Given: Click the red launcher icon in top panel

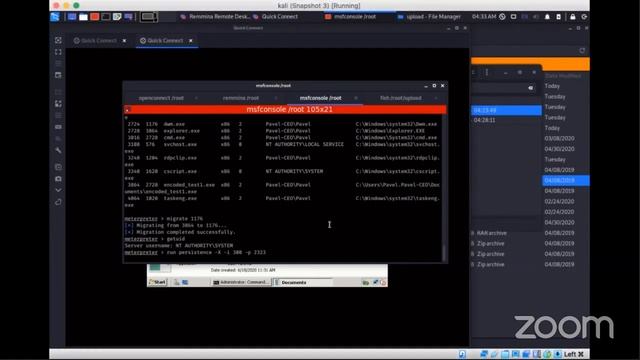Looking at the screenshot, I should pyautogui.click(x=95, y=17).
